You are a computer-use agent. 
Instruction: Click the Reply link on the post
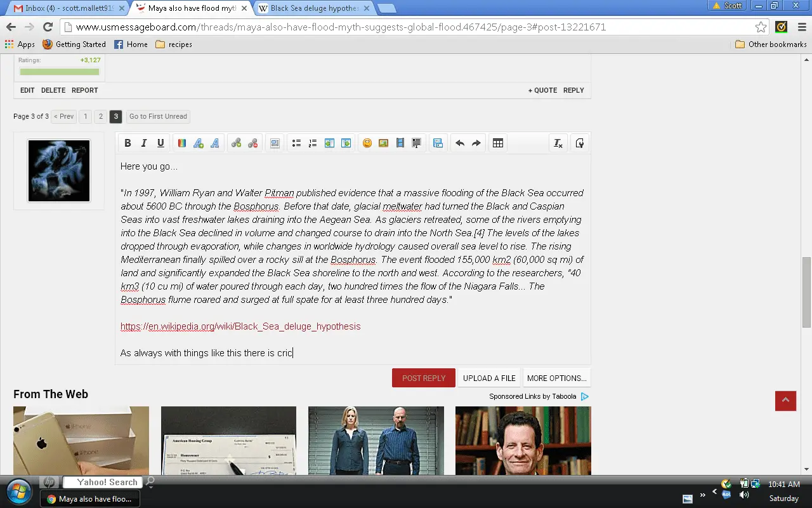pos(573,90)
